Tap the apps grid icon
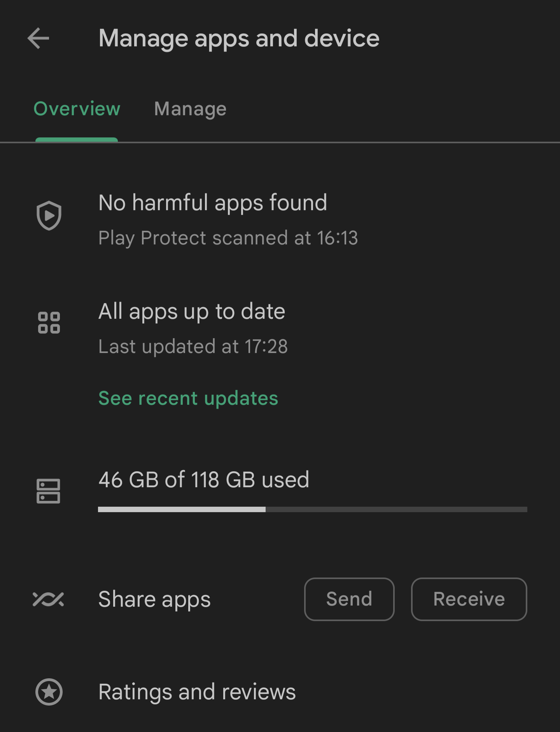The width and height of the screenshot is (560, 732). [49, 323]
